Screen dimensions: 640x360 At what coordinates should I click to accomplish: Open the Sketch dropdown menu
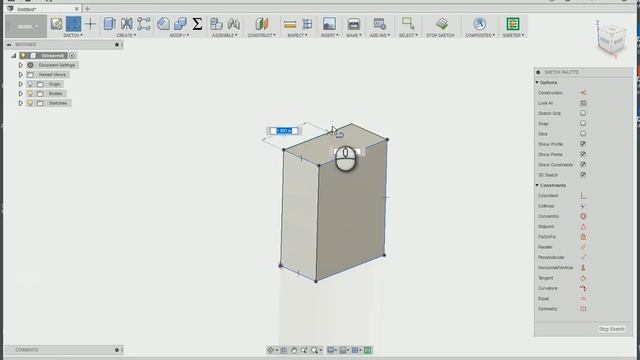73,35
